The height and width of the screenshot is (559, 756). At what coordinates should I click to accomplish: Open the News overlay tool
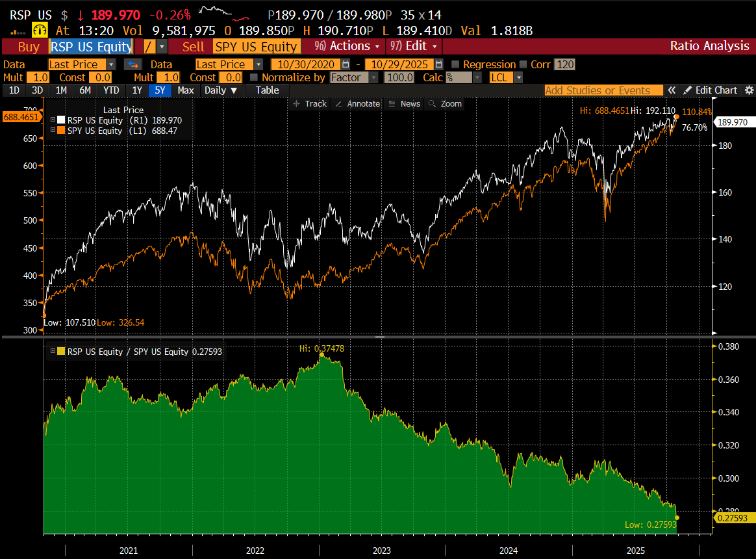[392, 104]
